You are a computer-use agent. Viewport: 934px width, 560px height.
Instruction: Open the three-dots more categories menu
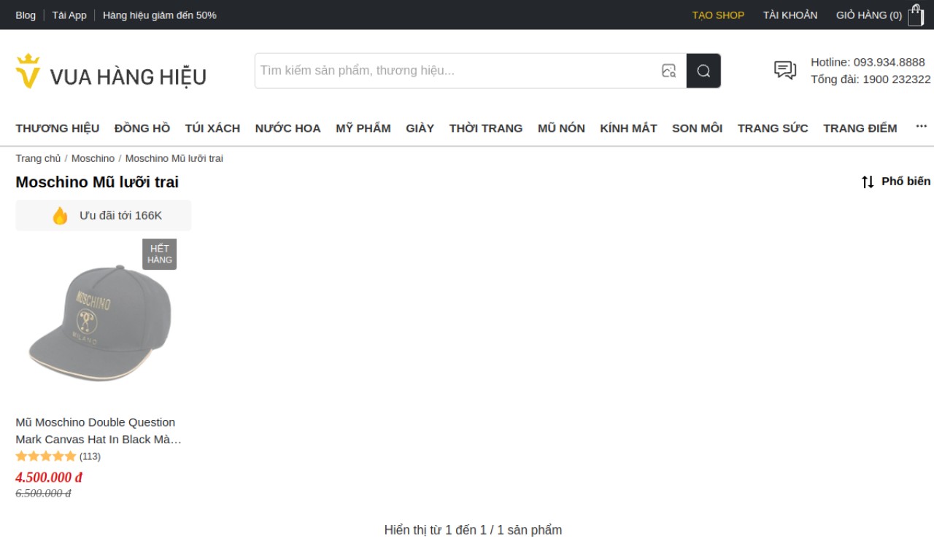pos(921,127)
